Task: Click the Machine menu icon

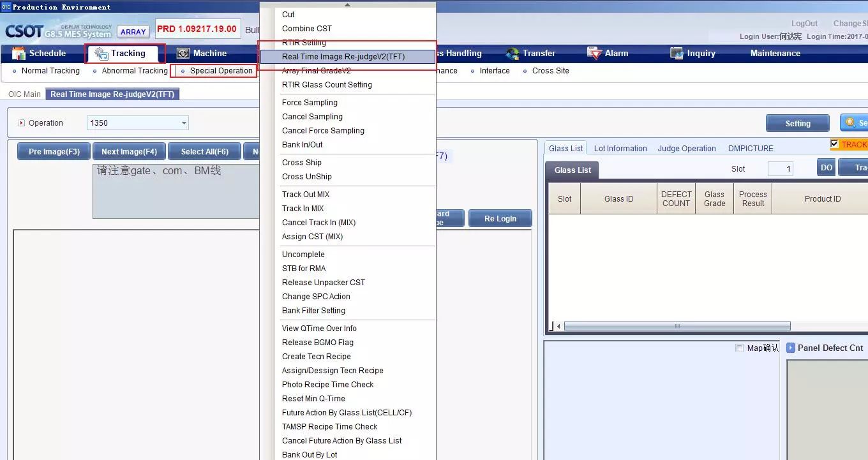Action: pyautogui.click(x=183, y=54)
